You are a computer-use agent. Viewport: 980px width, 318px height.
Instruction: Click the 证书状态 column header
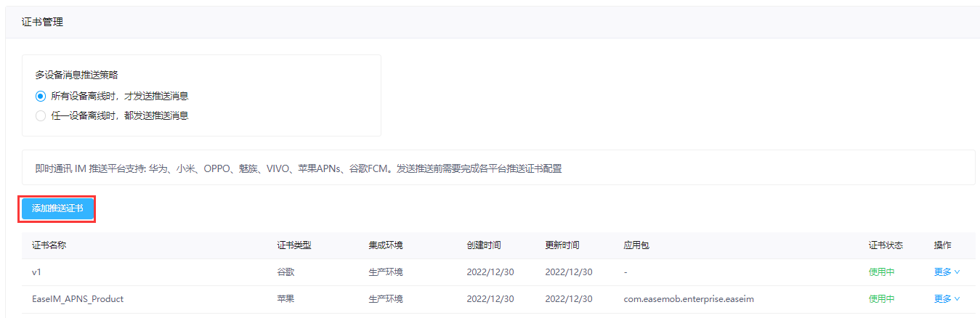click(886, 245)
